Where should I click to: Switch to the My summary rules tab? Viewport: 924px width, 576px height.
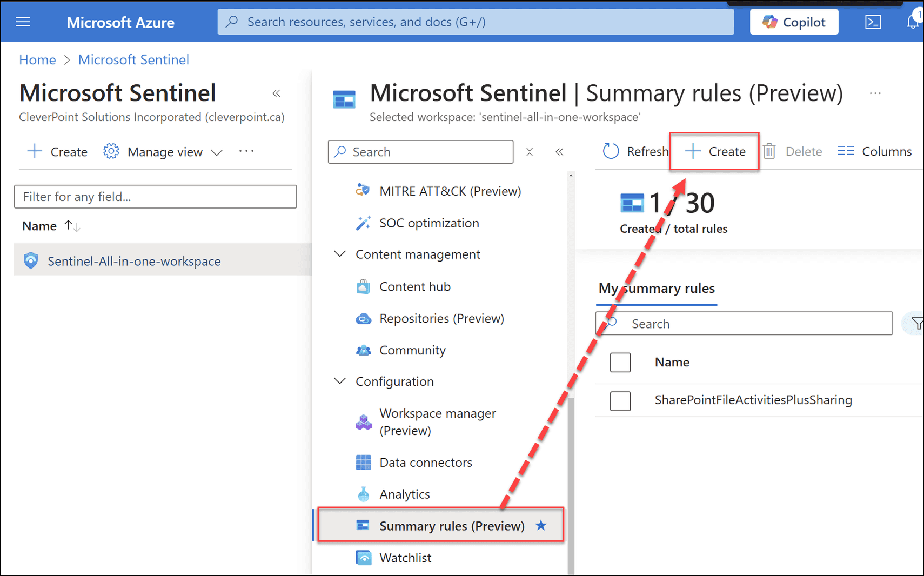[x=656, y=288]
